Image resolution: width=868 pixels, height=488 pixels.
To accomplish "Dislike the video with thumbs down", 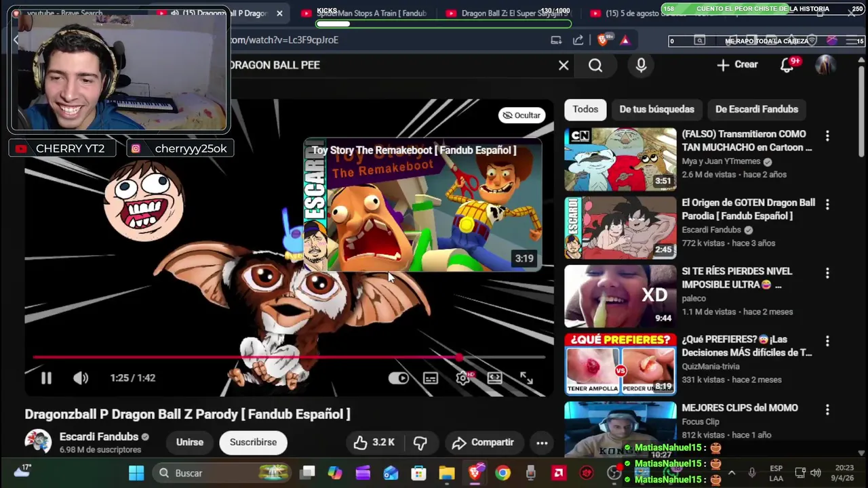I will pyautogui.click(x=420, y=443).
